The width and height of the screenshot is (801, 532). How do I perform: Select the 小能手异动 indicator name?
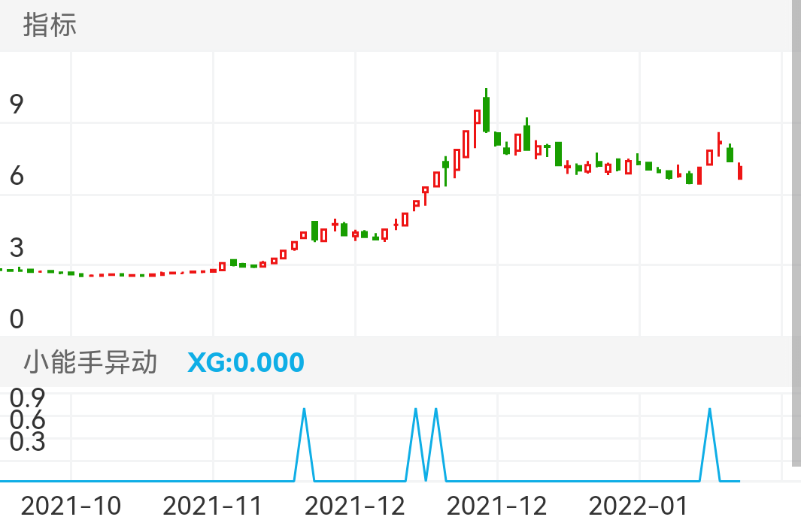coord(90,362)
